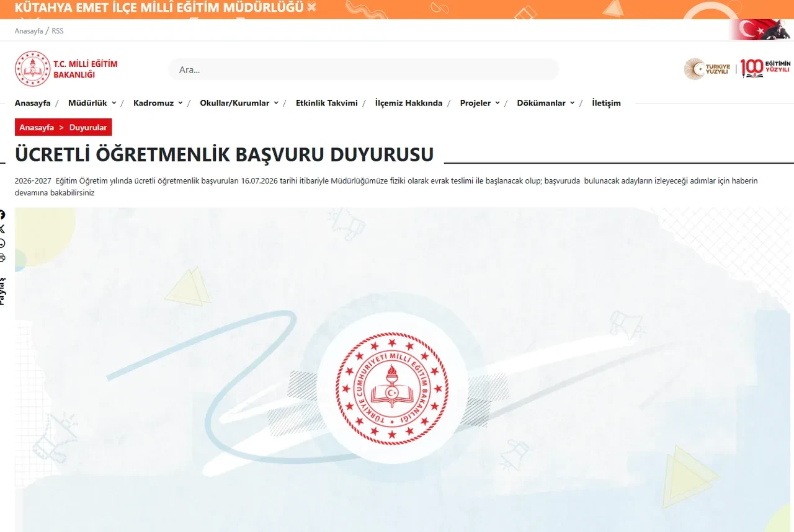
Task: Share the announcement on Facebook
Action: coord(2,215)
